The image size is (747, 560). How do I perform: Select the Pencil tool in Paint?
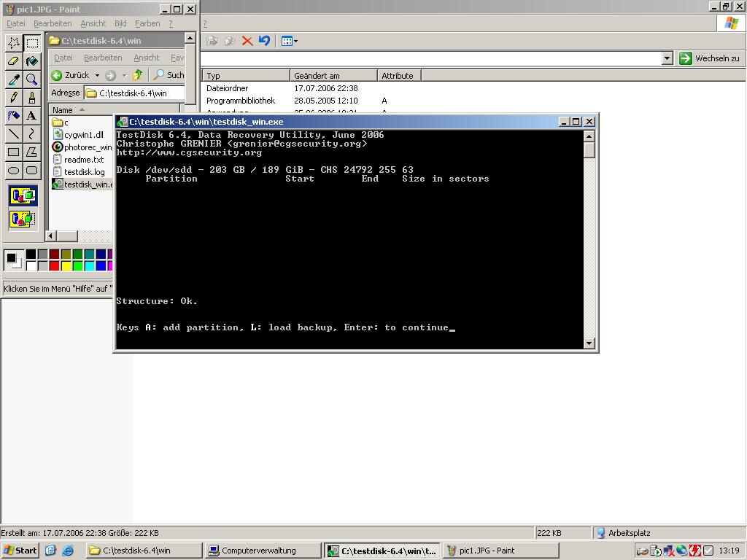click(x=13, y=97)
